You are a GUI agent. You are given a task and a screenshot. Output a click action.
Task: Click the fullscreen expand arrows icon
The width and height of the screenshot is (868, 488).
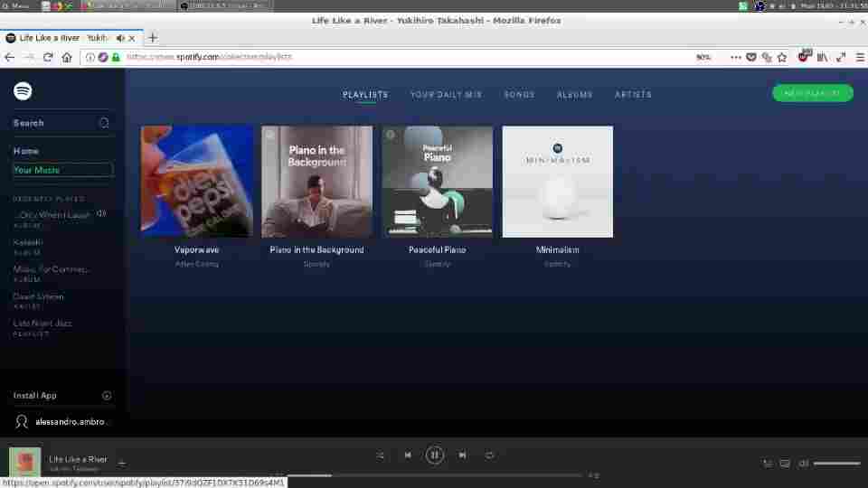point(842,57)
